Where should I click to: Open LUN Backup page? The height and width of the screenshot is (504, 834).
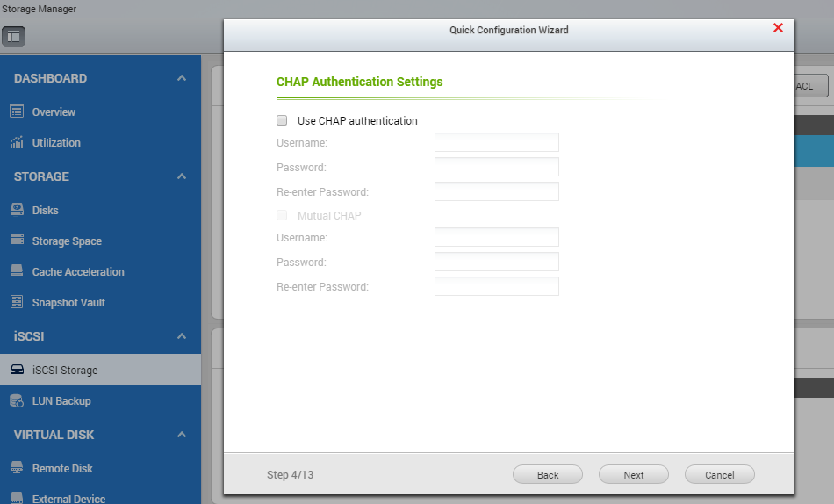click(61, 400)
